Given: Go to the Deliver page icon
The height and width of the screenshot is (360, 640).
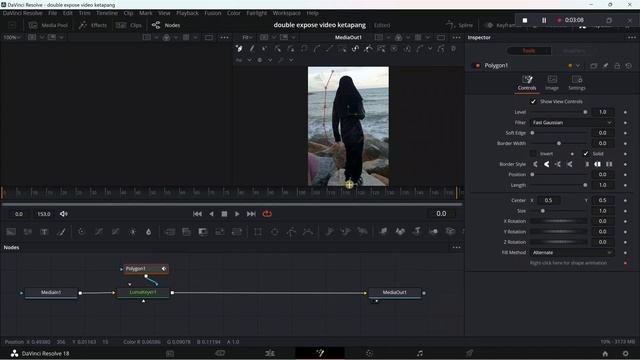Looking at the screenshot, I should click(x=469, y=353).
